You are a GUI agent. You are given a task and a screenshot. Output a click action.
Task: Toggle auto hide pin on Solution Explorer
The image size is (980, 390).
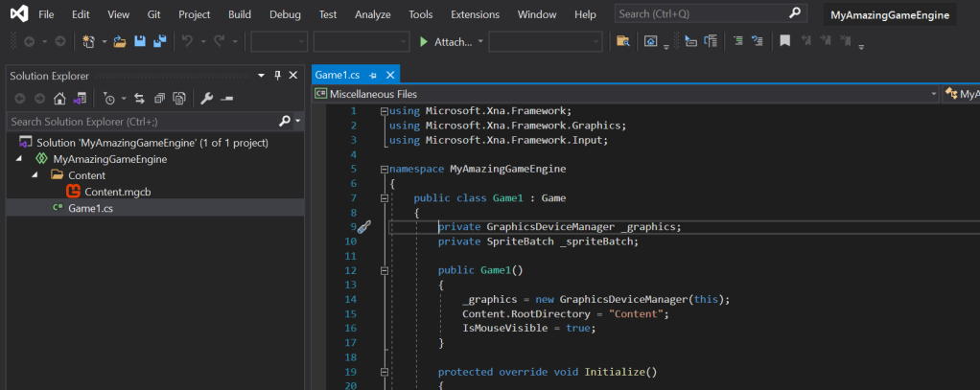278,76
